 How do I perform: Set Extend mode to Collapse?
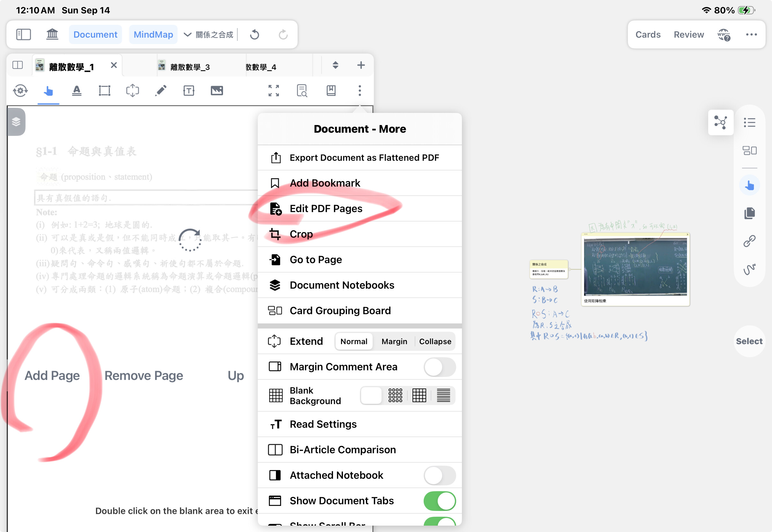pyautogui.click(x=435, y=341)
